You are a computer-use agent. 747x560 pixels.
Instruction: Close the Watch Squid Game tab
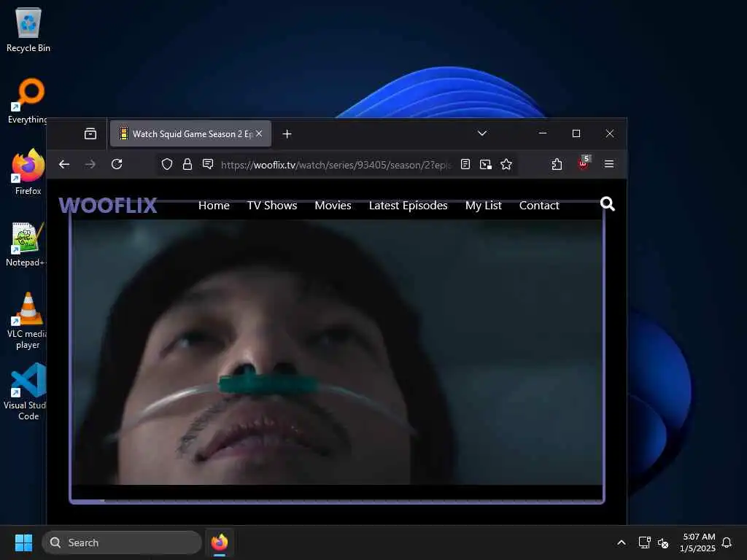click(259, 134)
